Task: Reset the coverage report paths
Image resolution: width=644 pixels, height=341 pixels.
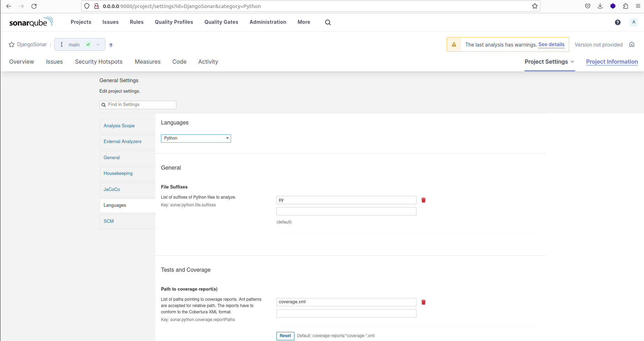Action: click(285, 336)
